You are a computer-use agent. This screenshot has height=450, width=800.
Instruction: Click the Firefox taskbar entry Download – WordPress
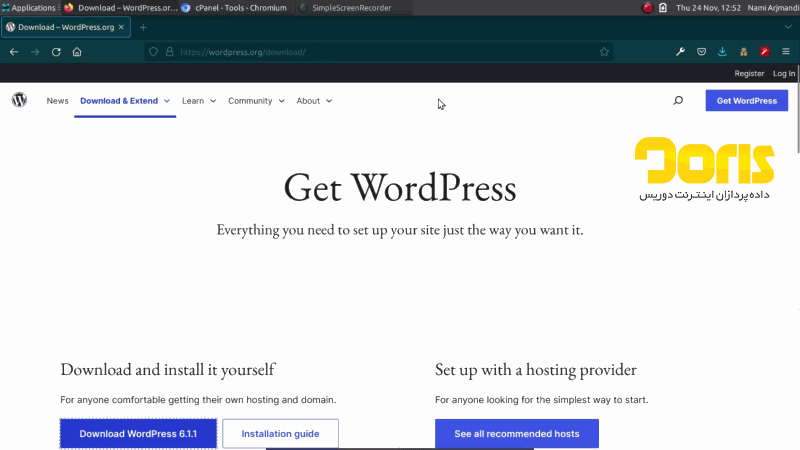point(121,8)
